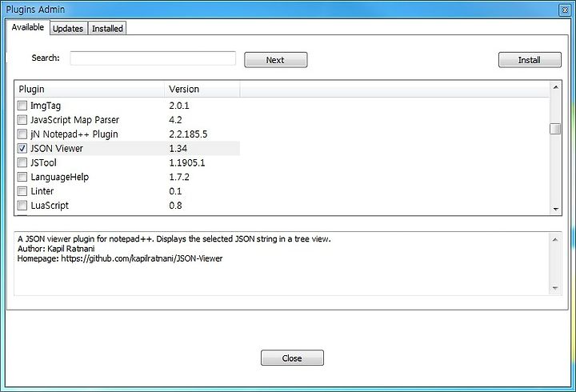Tick the jN Notepad++ Plugin checkbox
This screenshot has width=576, height=392.
click(x=22, y=134)
